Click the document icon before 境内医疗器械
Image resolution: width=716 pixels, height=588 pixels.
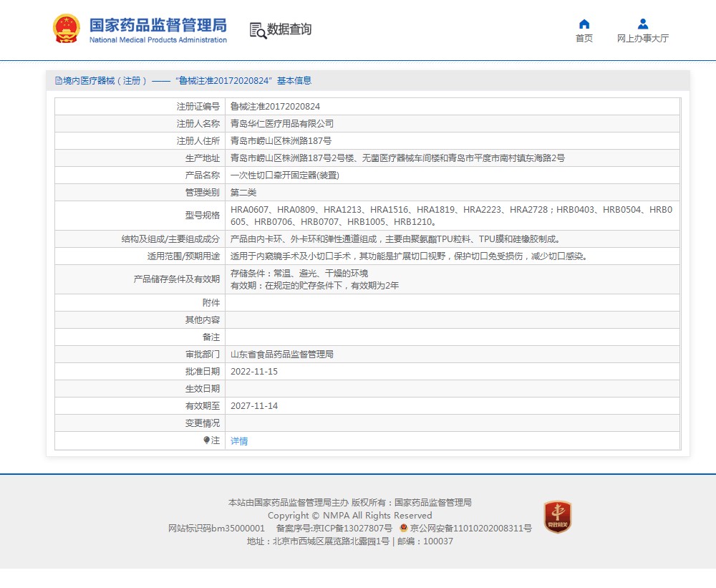[x=59, y=81]
